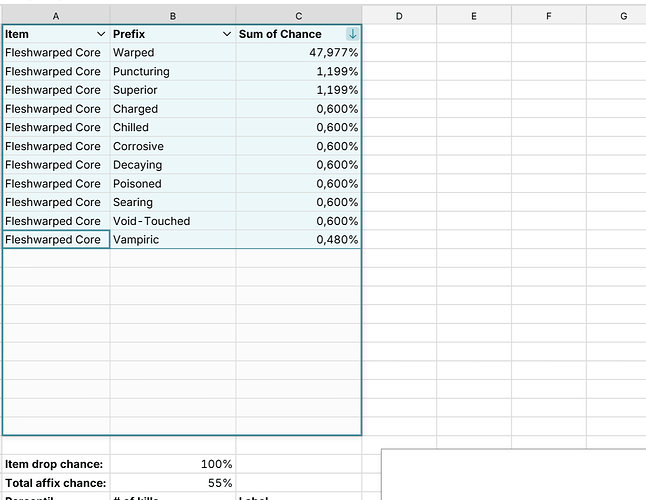Select the Vampiric prefix cell
Viewport: 646px width, 500px height.
point(136,240)
